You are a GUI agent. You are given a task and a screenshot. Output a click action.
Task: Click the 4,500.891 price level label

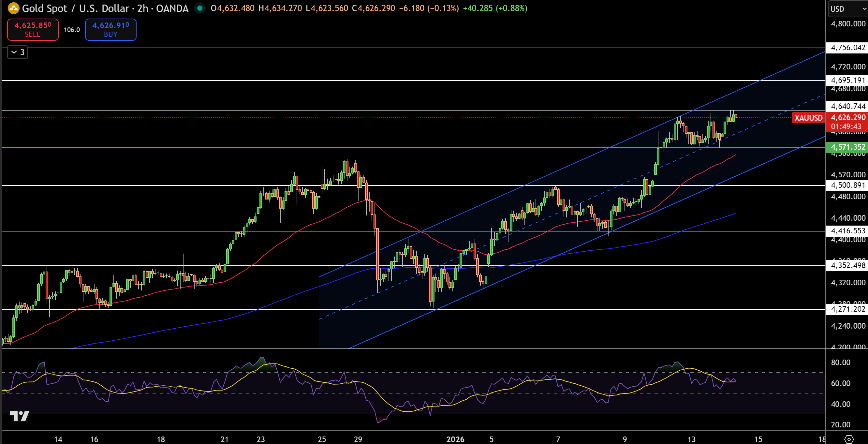tap(848, 185)
